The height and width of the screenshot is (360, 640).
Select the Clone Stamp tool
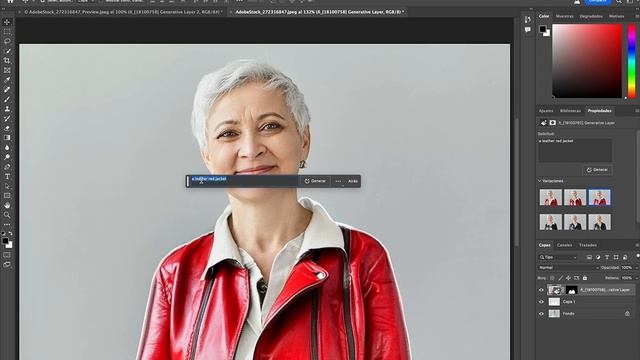click(x=7, y=109)
